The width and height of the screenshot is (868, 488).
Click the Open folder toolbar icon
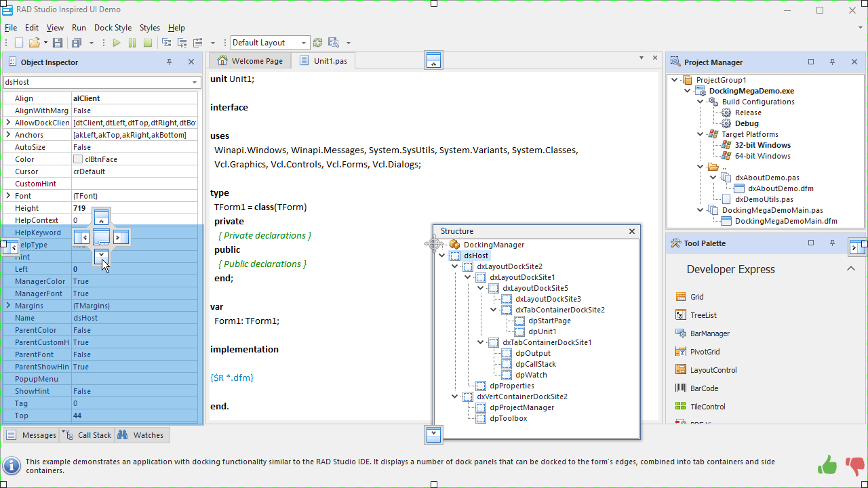(33, 43)
